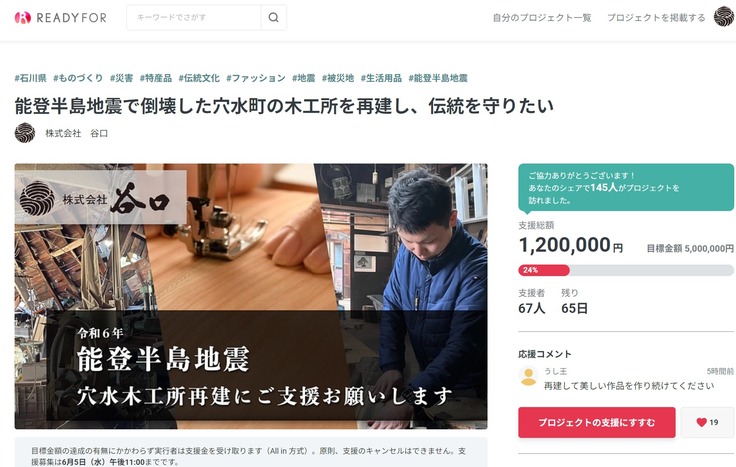The width and height of the screenshot is (736, 467).
Task: Like the project with the heart button
Action: coord(707,422)
